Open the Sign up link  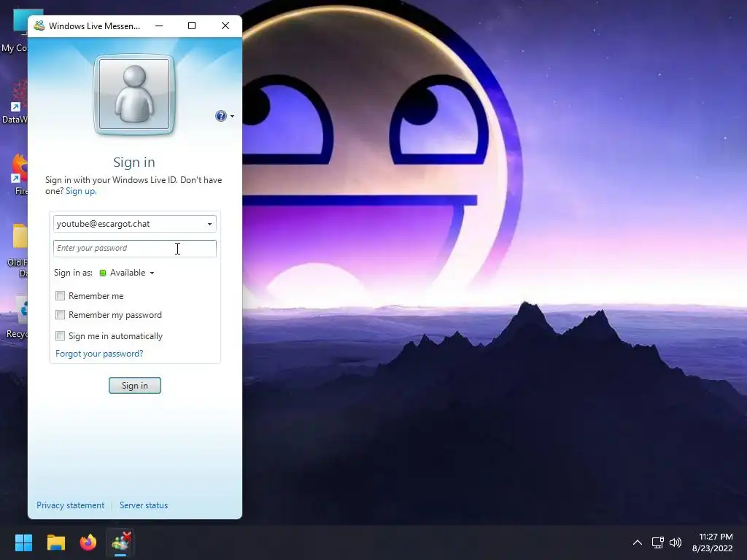pyautogui.click(x=81, y=191)
